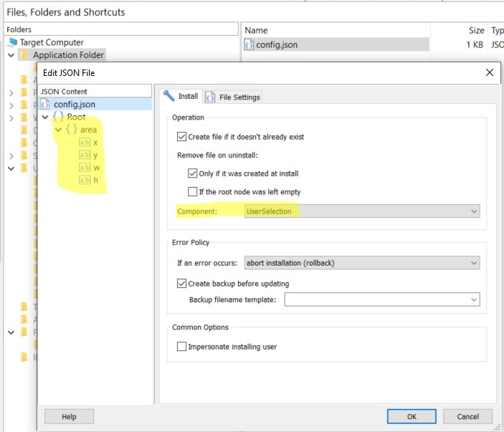Viewport: 504px width, 432px height.
Task: Click the config.json file icon in JSON tree
Action: coord(45,105)
